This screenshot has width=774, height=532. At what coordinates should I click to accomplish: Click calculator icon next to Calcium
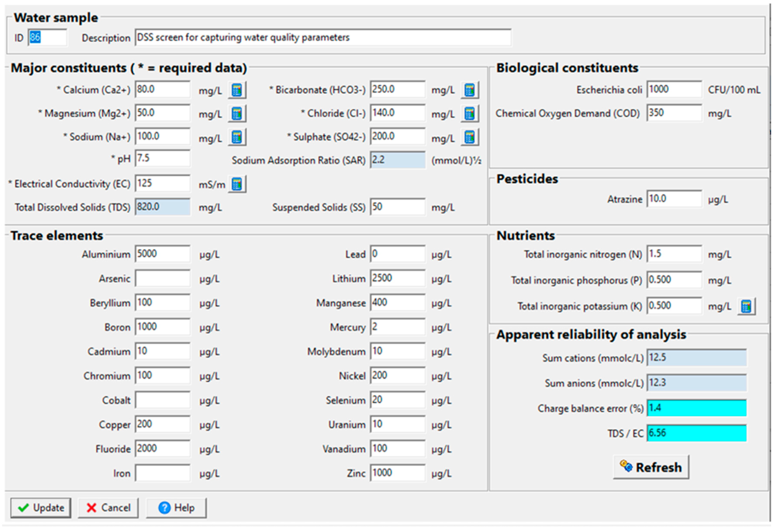(237, 90)
